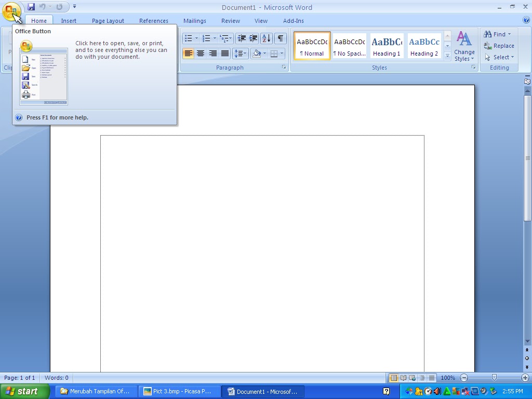Image resolution: width=532 pixels, height=399 pixels.
Task: Toggle Align Text Left
Action: pyautogui.click(x=188, y=54)
